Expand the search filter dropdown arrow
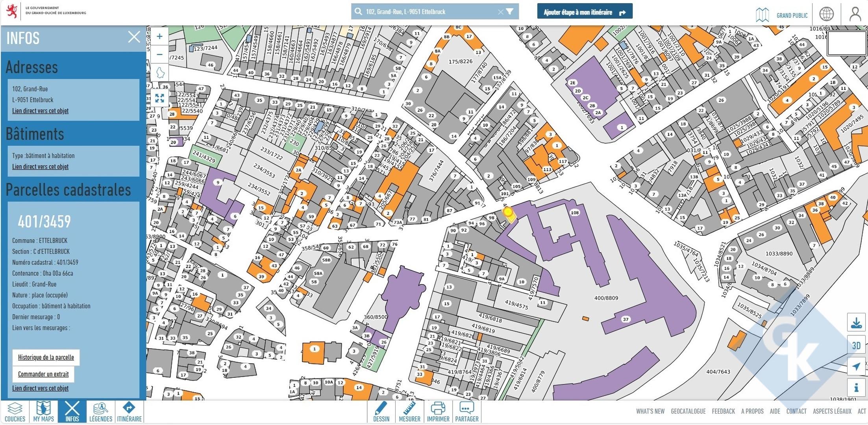 (510, 11)
